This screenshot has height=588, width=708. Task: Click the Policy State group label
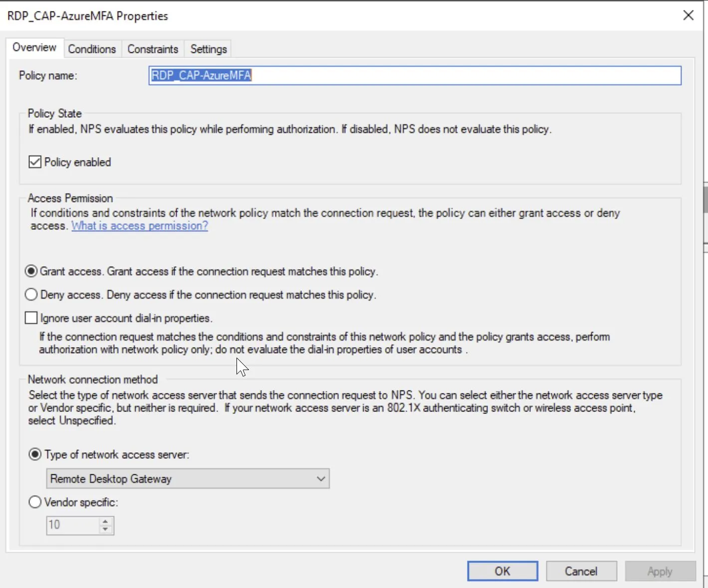54,113
